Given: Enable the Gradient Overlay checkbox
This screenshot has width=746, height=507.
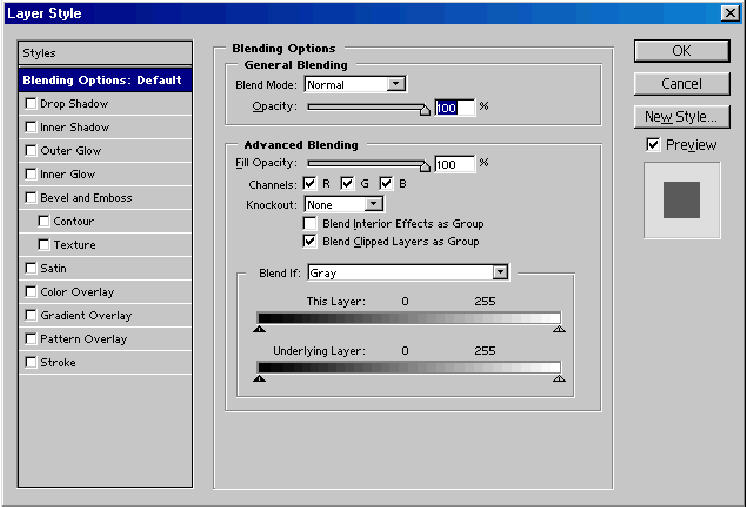Looking at the screenshot, I should pyautogui.click(x=31, y=315).
